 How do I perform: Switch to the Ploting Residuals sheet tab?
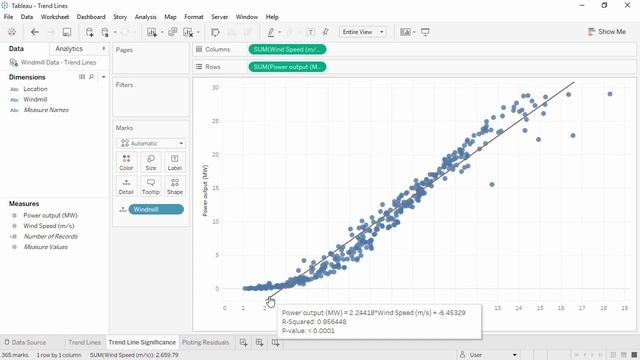(x=205, y=342)
